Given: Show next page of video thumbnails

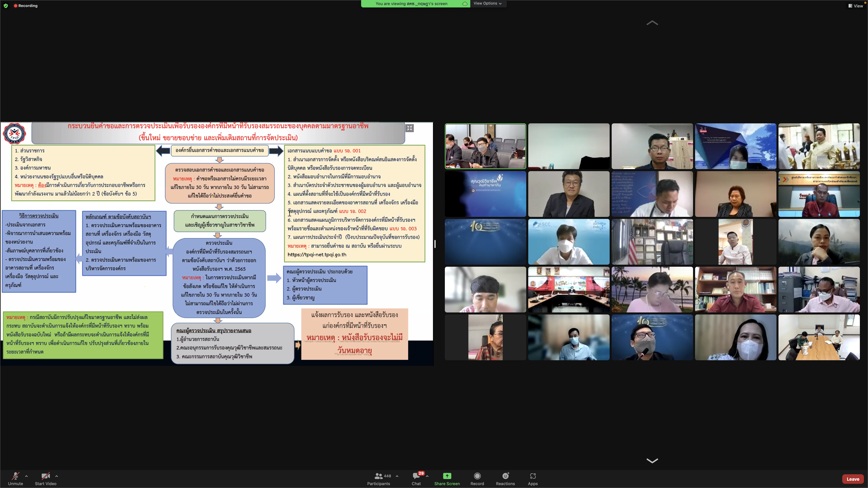Looking at the screenshot, I should 652,461.
